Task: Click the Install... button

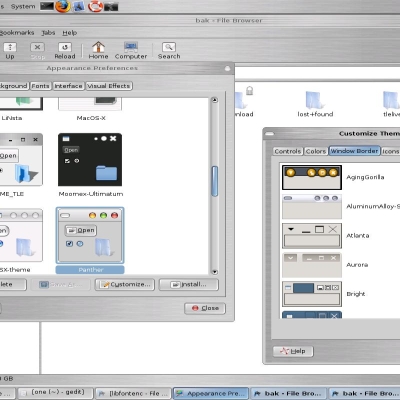Action: click(x=189, y=284)
